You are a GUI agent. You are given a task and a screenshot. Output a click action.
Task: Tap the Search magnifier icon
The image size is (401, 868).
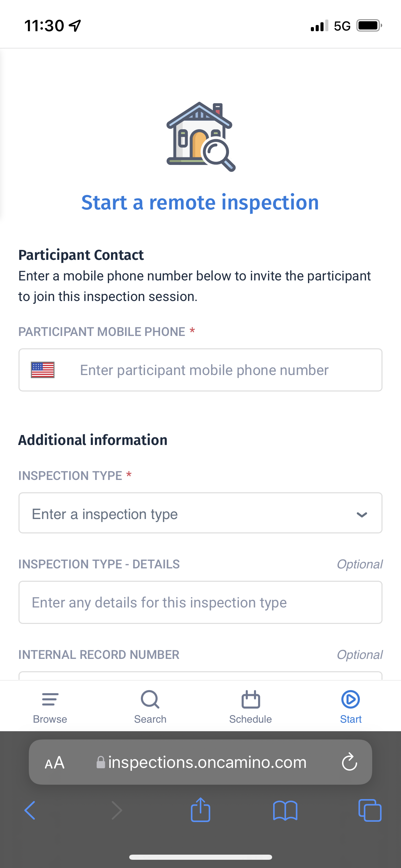pyautogui.click(x=150, y=699)
